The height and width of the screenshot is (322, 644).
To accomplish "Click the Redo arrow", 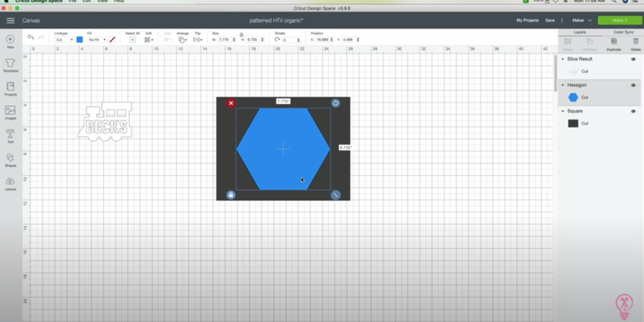I will [x=41, y=37].
